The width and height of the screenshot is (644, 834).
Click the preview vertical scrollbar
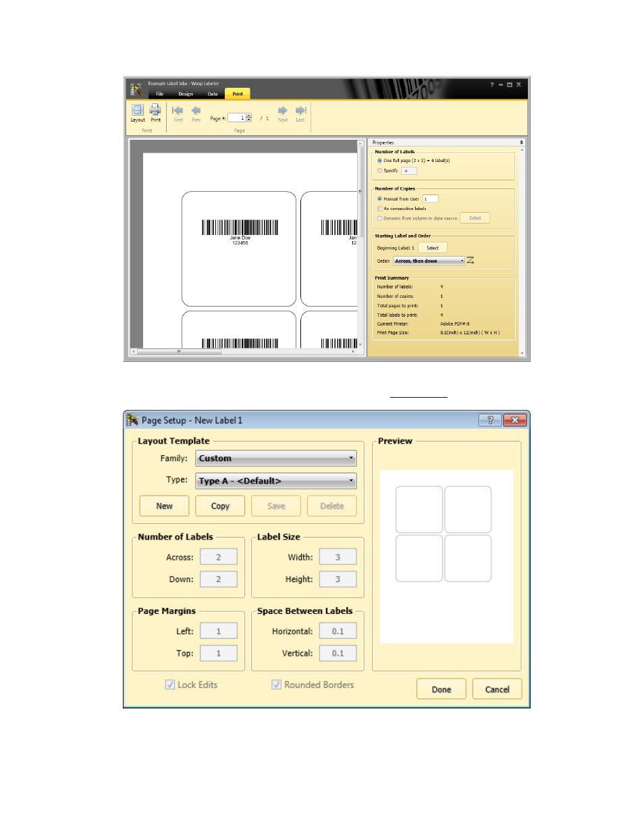360,244
